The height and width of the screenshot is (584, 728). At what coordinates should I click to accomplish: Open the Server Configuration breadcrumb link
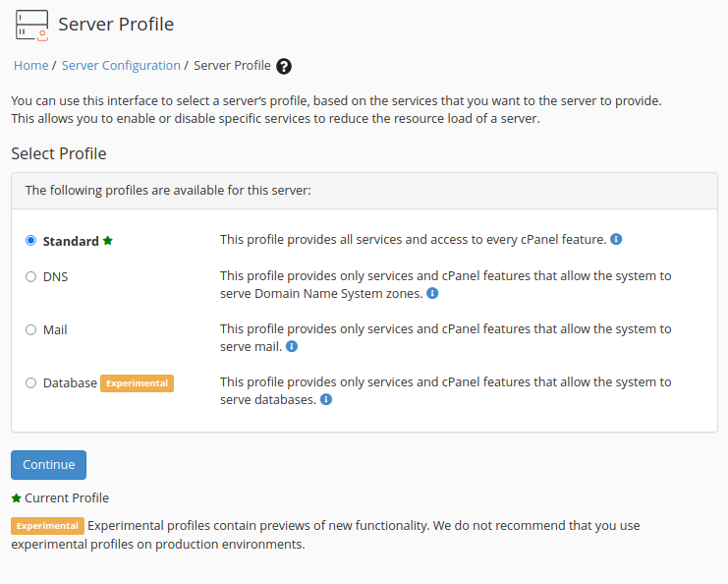[121, 66]
